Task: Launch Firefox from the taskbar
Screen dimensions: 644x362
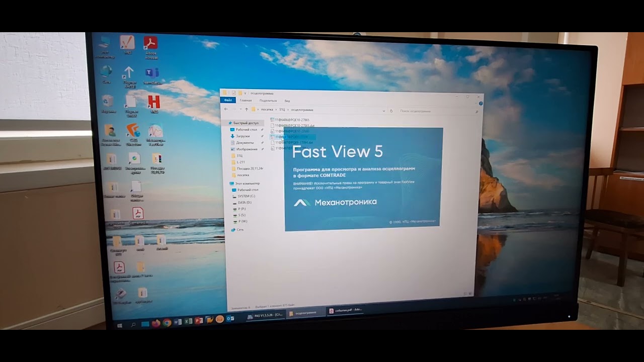Action: 156,323
